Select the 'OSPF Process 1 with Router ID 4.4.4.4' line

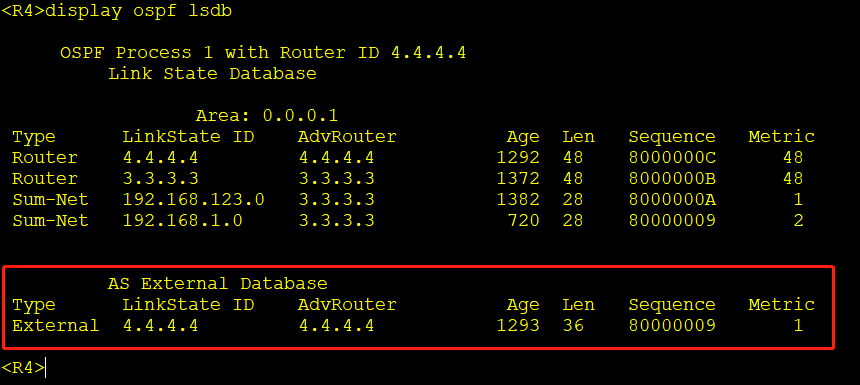coord(263,53)
